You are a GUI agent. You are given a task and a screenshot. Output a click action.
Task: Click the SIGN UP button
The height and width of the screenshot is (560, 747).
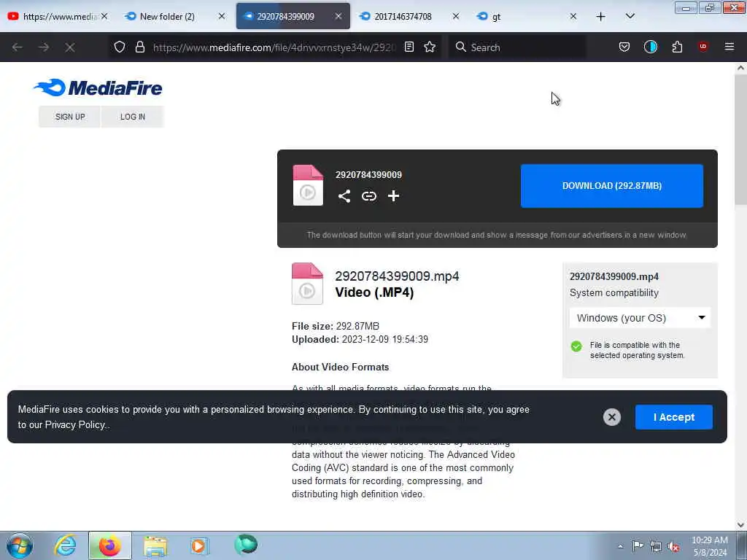click(x=70, y=117)
